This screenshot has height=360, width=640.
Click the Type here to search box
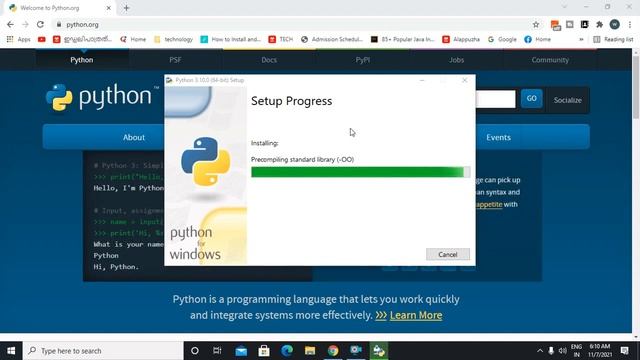(103, 351)
